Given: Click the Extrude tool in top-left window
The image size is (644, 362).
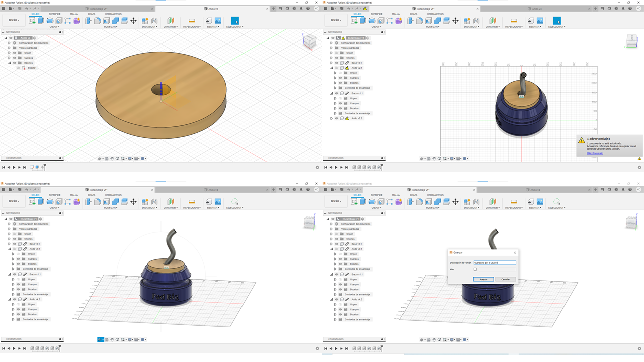Looking at the screenshot, I should (41, 21).
